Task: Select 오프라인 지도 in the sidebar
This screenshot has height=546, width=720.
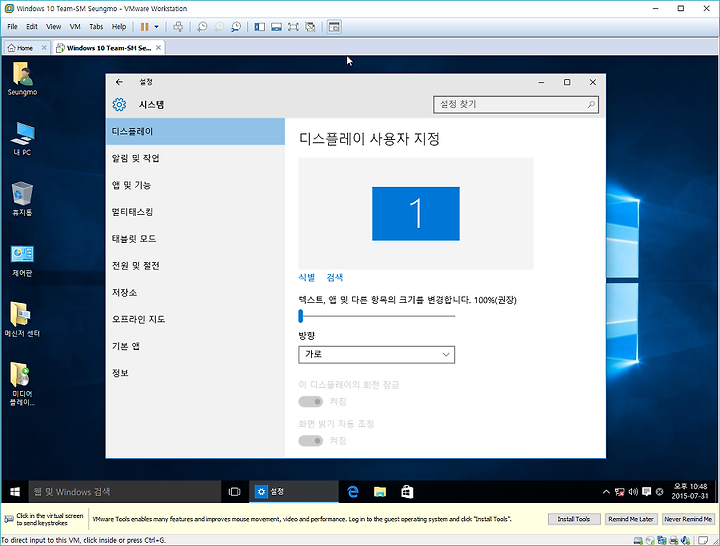Action: 195,319
